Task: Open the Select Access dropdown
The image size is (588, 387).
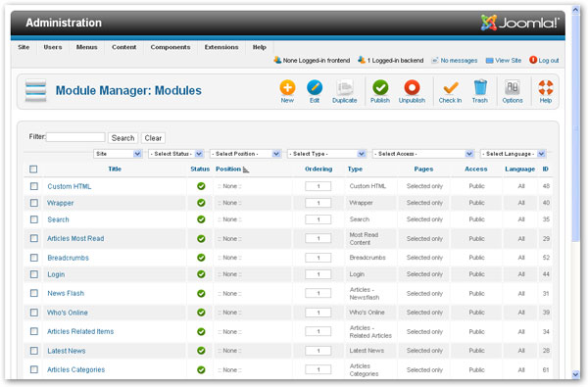Action: [423, 154]
